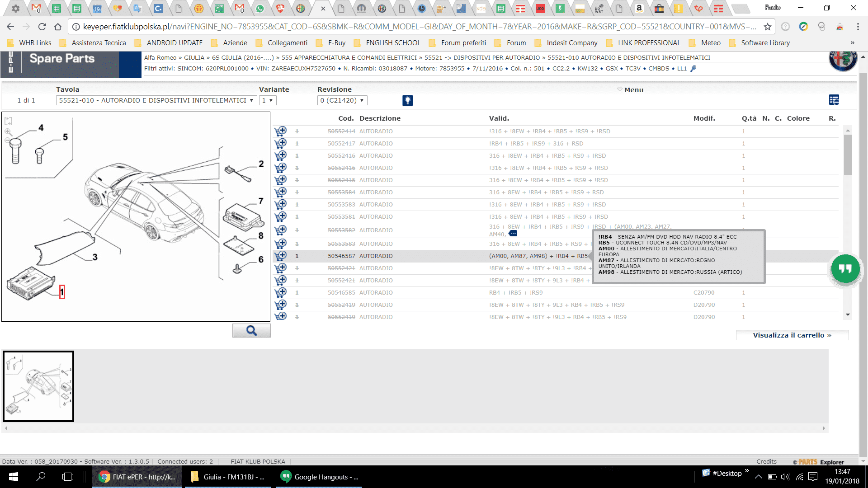Click the key icon after active filters
Viewport: 868px width, 488px height.
693,69
